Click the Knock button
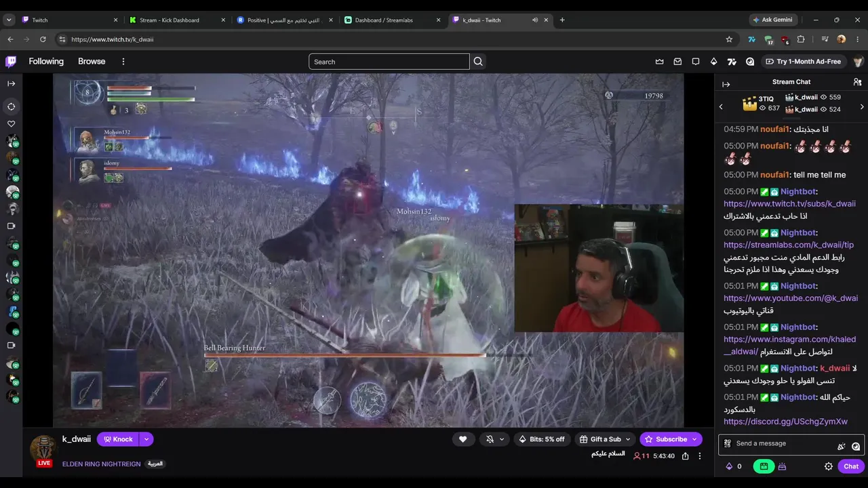The width and height of the screenshot is (868, 488). (118, 439)
